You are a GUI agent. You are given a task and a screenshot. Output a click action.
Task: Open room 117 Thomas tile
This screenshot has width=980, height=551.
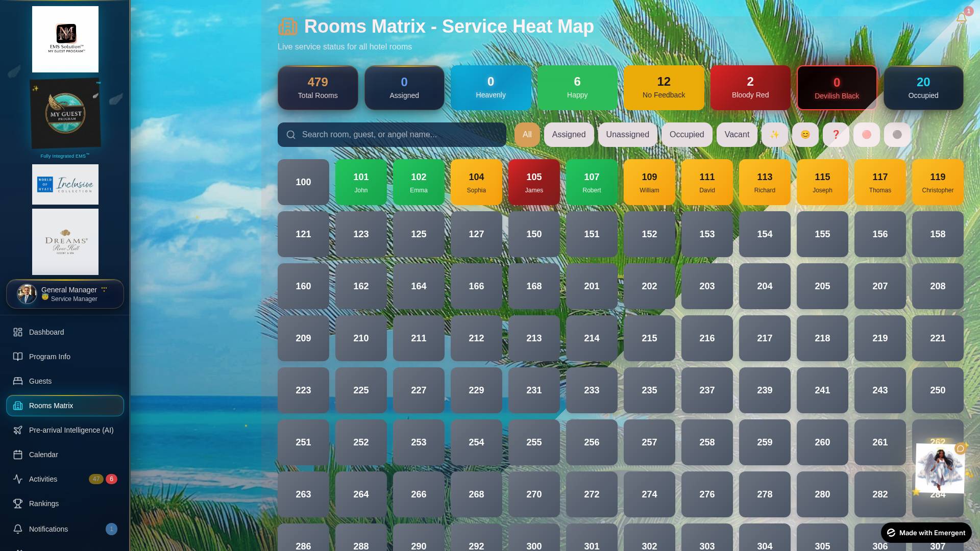(x=880, y=182)
